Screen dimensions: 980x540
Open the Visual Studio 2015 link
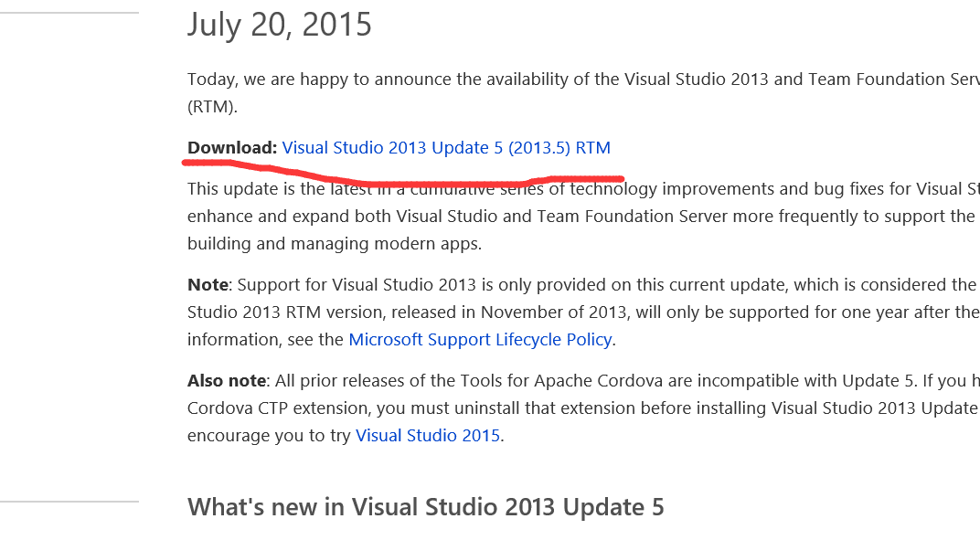[428, 436]
